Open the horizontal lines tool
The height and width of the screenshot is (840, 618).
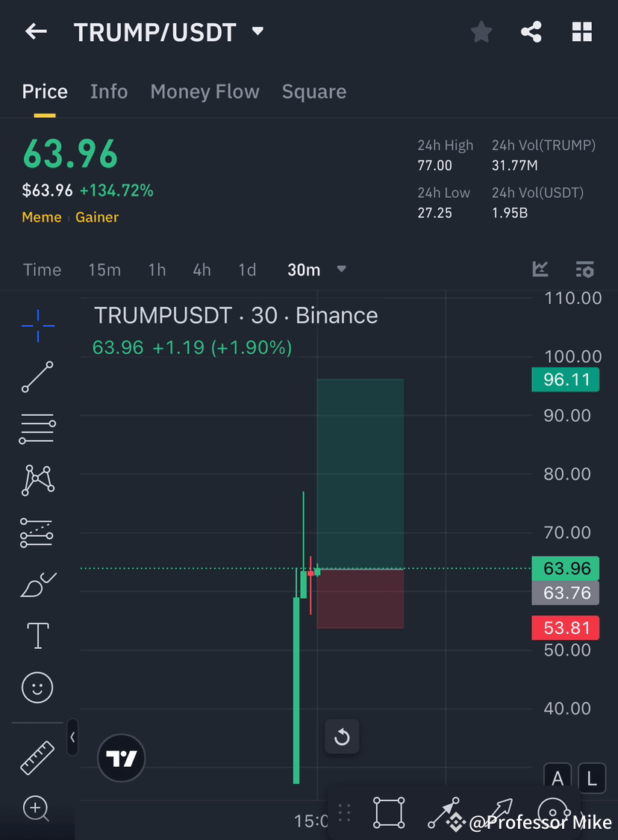click(x=37, y=429)
